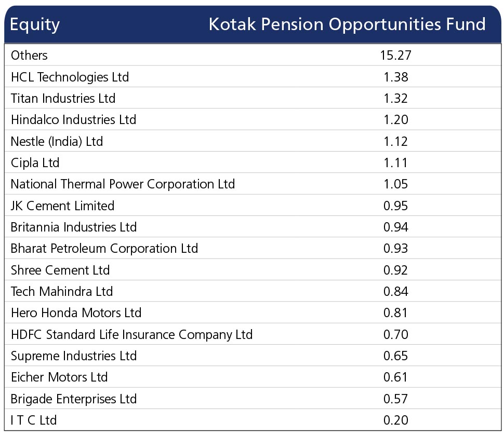Click the 15.27 value for Others
Screen dimensions: 504x435
tap(396, 55)
